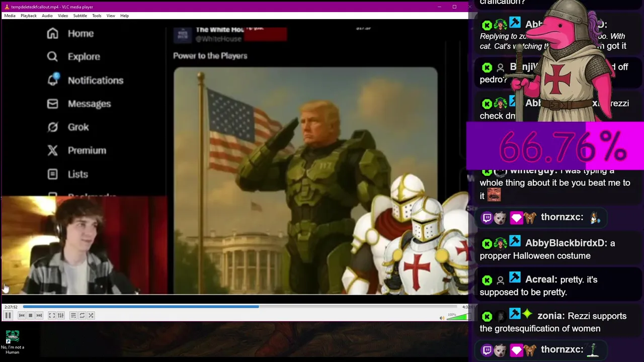Screen dimensions: 644x362
Task: Click the emote in winterguy's message
Action: click(494, 196)
